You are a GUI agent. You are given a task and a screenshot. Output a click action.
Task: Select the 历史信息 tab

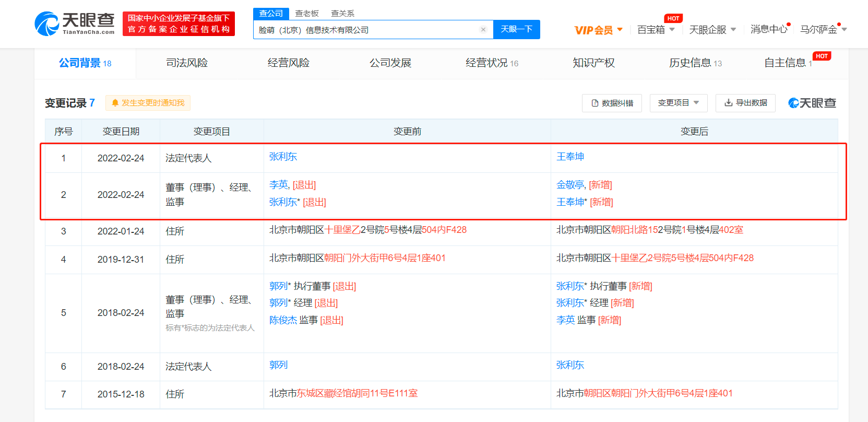tap(696, 63)
